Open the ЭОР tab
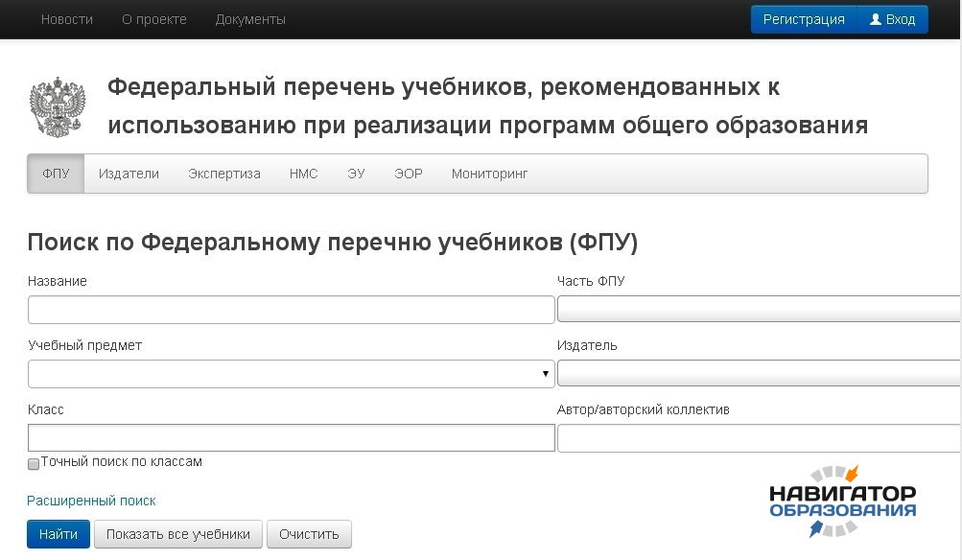This screenshot has width=962, height=560. point(408,174)
